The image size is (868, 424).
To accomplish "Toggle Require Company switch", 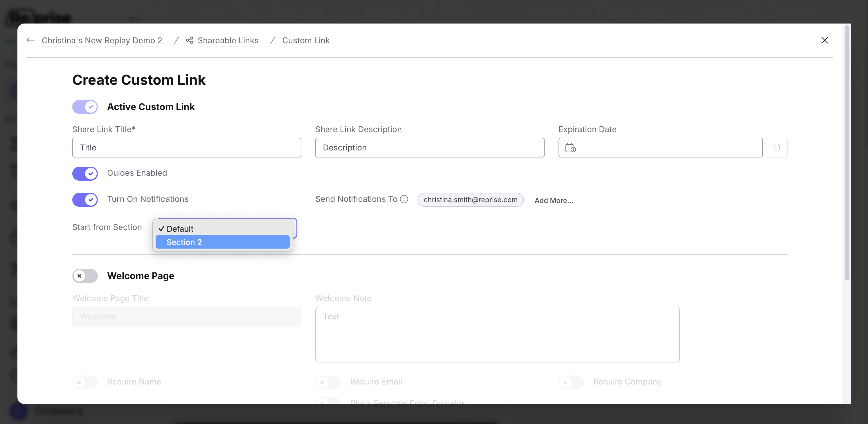I will 571,382.
